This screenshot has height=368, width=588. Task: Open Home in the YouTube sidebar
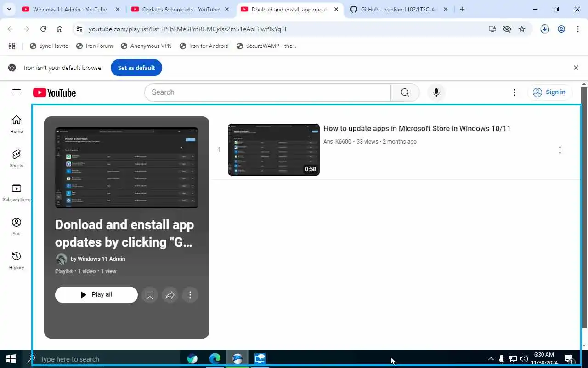(x=17, y=124)
